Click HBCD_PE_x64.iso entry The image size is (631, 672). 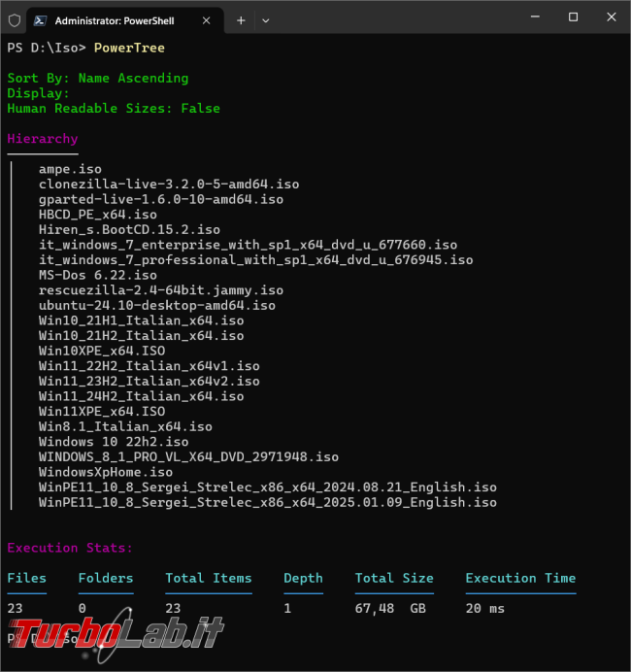coord(98,215)
